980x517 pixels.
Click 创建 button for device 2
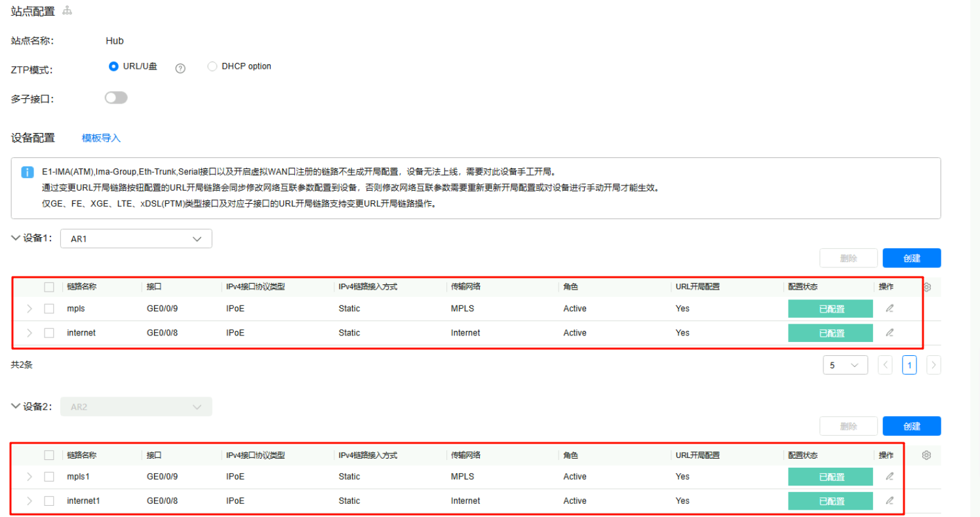[911, 426]
